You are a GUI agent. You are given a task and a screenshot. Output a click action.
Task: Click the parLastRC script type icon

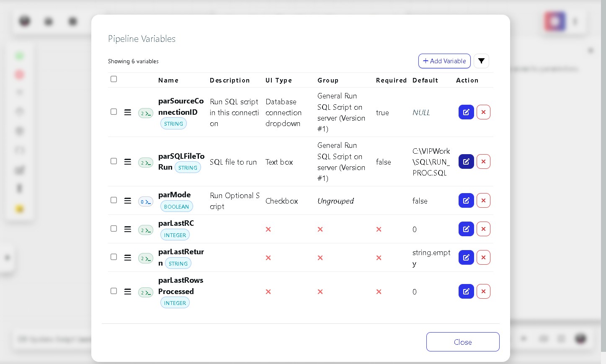146,230
